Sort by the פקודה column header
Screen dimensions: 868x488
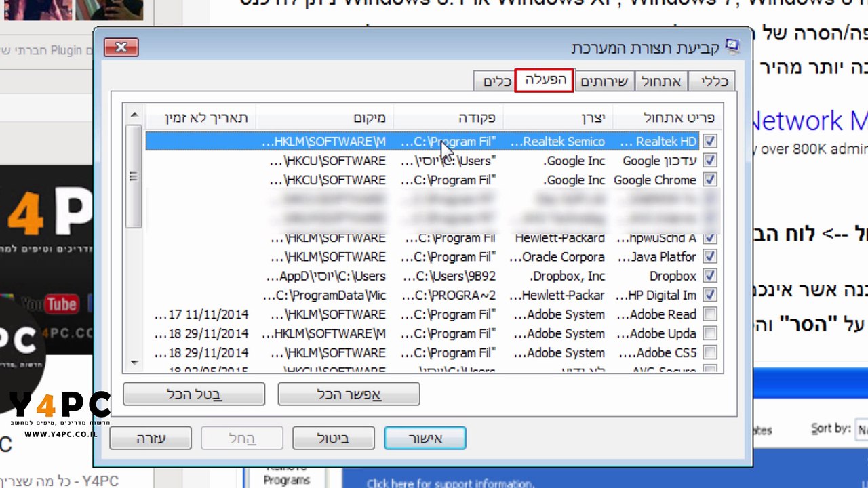point(448,117)
